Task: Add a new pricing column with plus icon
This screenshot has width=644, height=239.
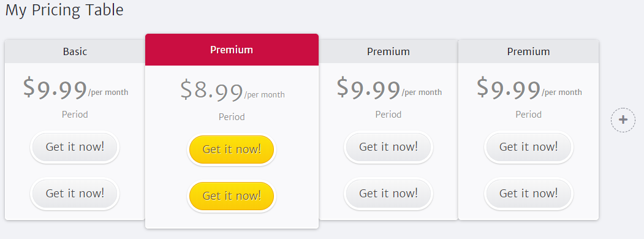Action: [x=623, y=120]
